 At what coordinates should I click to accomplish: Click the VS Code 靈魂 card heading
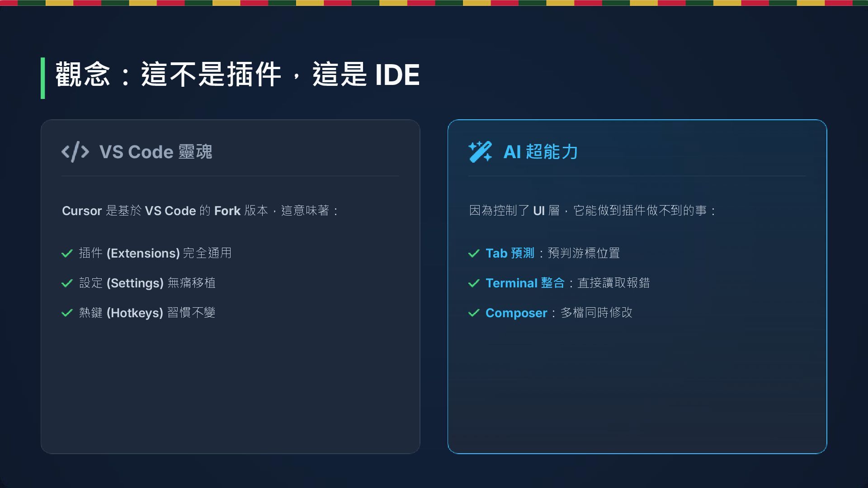156,152
